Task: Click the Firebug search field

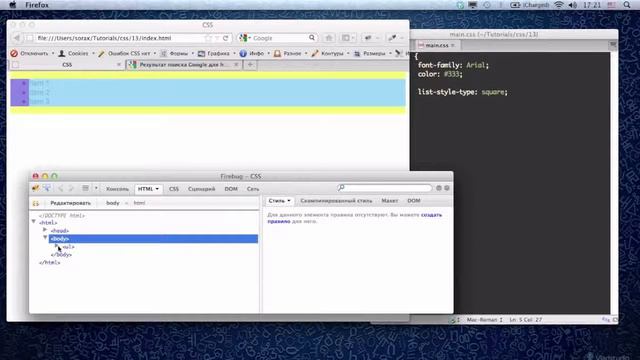Action: [384, 188]
